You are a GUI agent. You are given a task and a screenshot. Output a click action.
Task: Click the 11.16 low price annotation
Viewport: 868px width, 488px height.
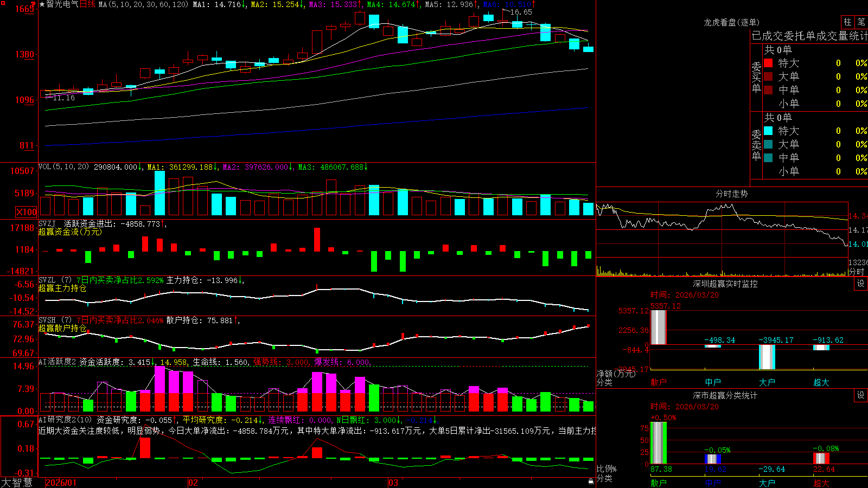click(x=63, y=98)
